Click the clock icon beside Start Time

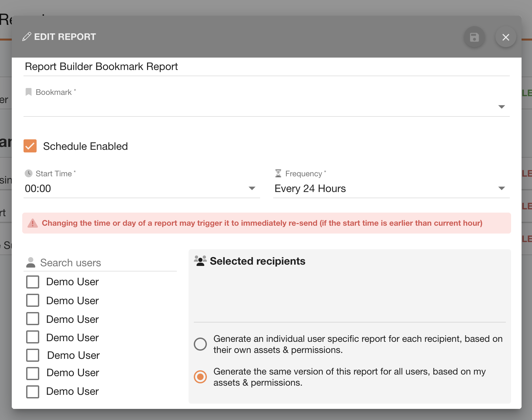pos(29,173)
